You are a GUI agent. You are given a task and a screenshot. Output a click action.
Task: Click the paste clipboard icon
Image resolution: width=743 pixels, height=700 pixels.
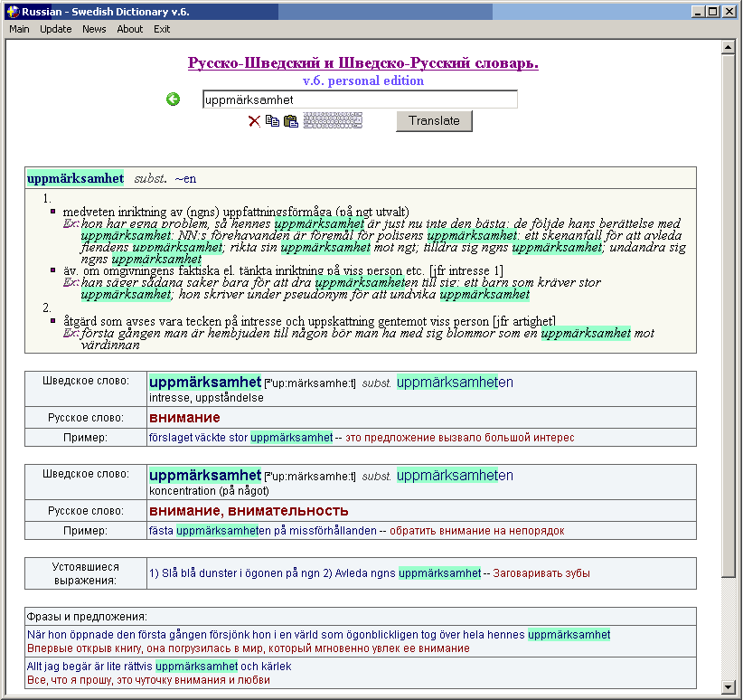coord(291,121)
